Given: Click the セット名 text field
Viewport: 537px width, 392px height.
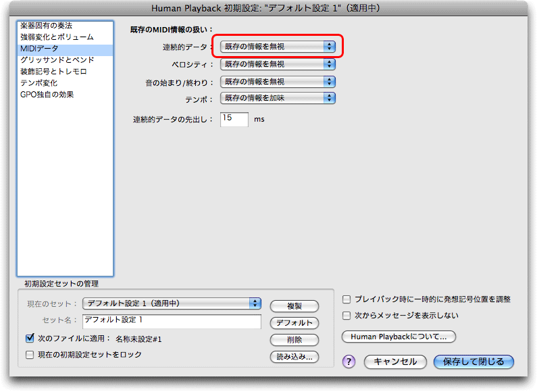Looking at the screenshot, I should click(172, 322).
